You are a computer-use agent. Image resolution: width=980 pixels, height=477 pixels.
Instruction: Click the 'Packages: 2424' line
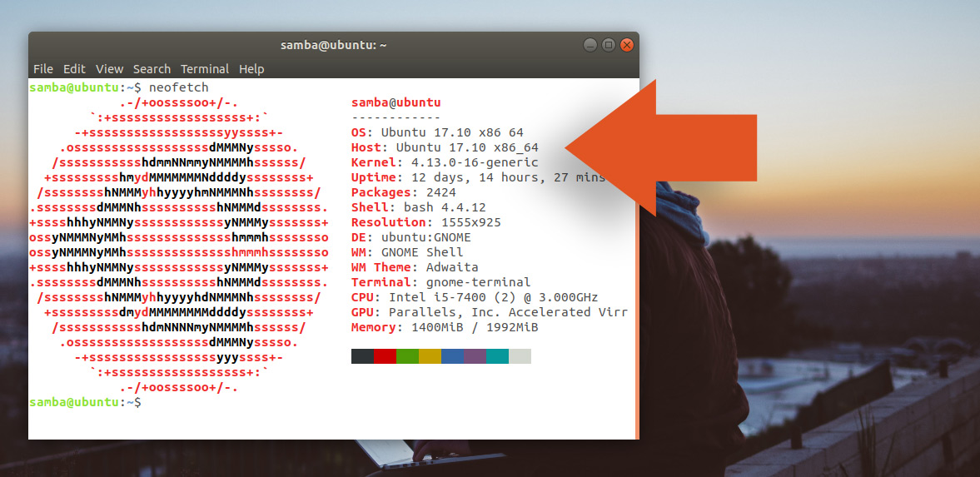coord(404,192)
